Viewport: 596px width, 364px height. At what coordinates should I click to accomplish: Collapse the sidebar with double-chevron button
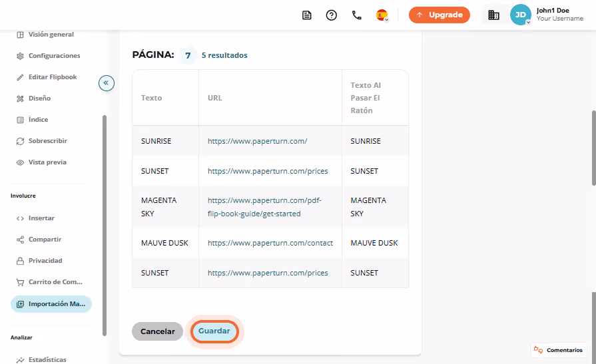(x=107, y=83)
